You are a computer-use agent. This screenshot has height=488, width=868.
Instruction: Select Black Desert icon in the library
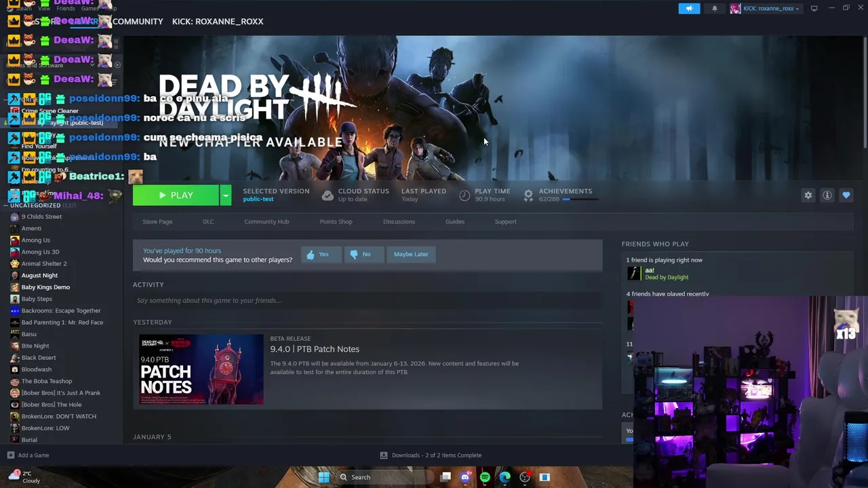coord(15,358)
